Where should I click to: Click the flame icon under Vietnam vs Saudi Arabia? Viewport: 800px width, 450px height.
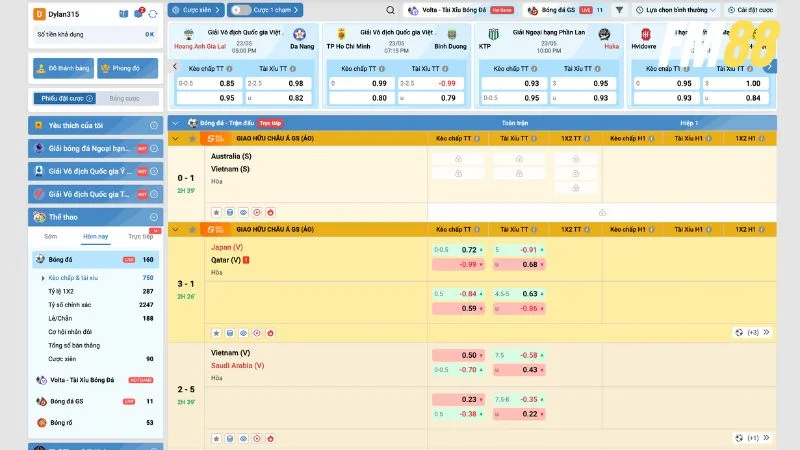click(271, 438)
